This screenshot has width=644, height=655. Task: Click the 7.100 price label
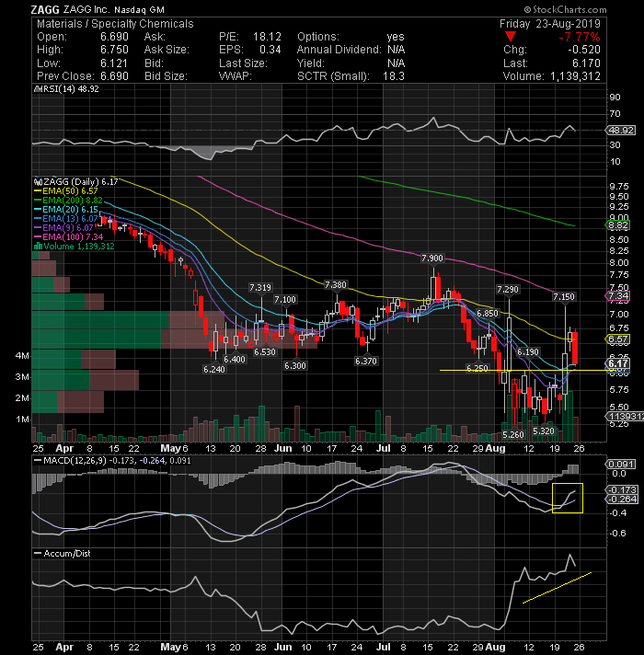pyautogui.click(x=285, y=300)
